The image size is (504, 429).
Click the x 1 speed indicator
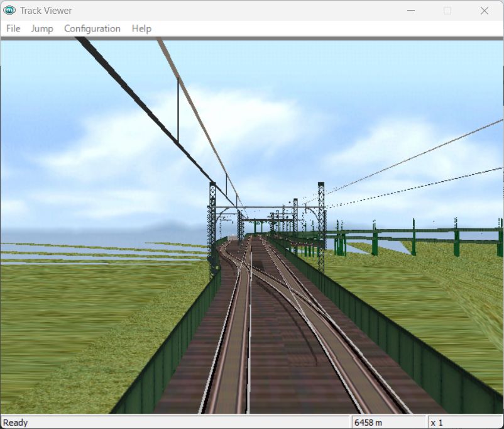pos(437,422)
